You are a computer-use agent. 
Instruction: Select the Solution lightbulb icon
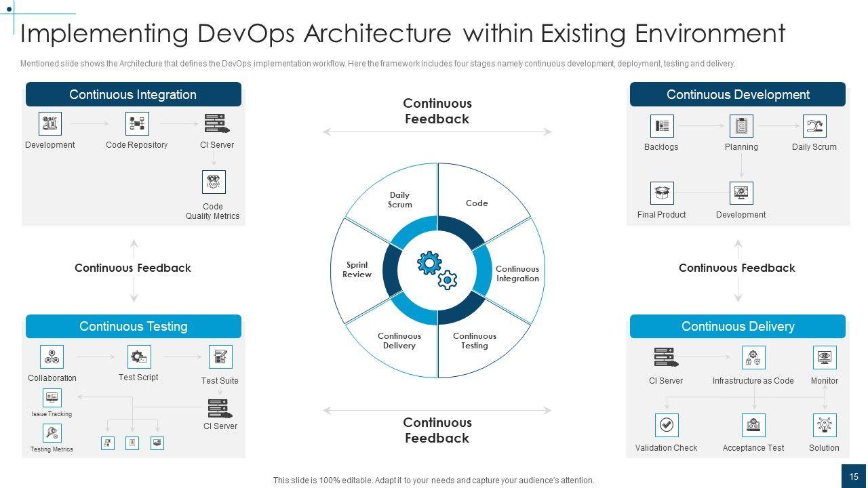825,425
